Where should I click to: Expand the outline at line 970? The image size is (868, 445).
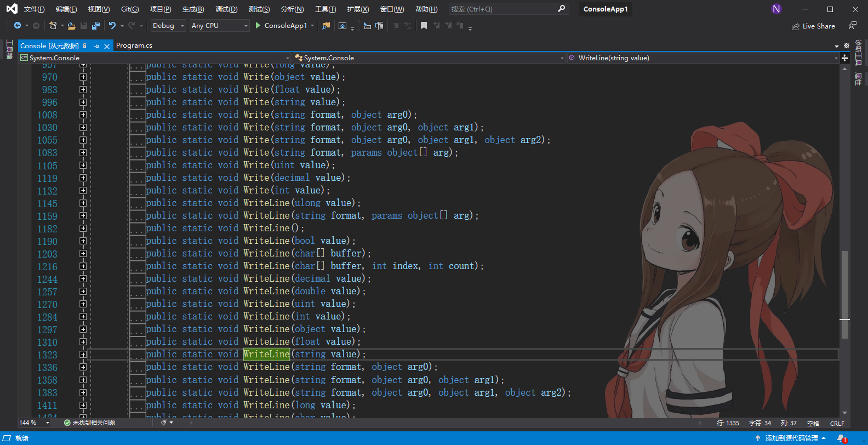pos(83,77)
